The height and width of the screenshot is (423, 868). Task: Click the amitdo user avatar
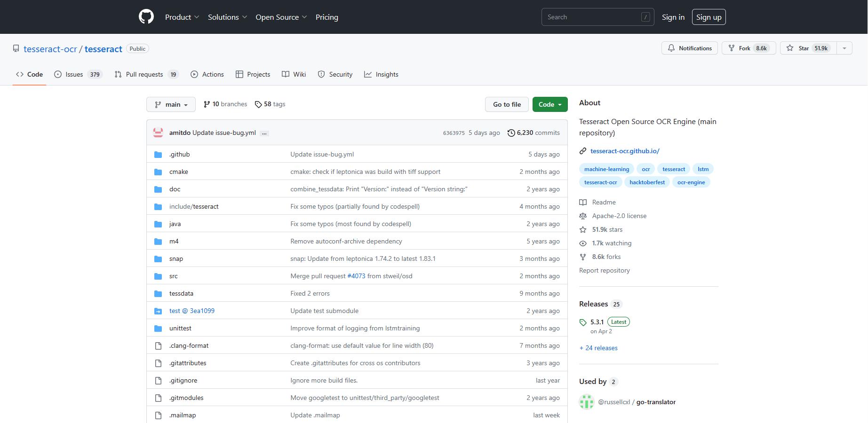coord(158,133)
